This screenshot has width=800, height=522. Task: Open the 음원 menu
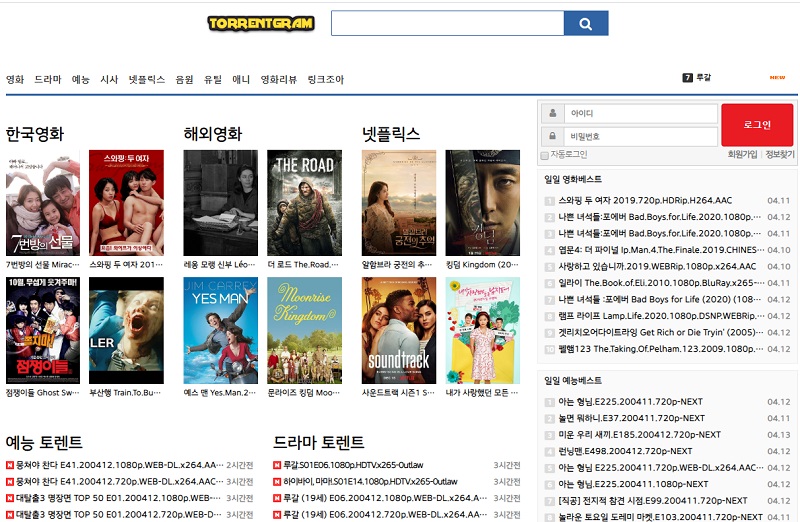pyautogui.click(x=184, y=80)
